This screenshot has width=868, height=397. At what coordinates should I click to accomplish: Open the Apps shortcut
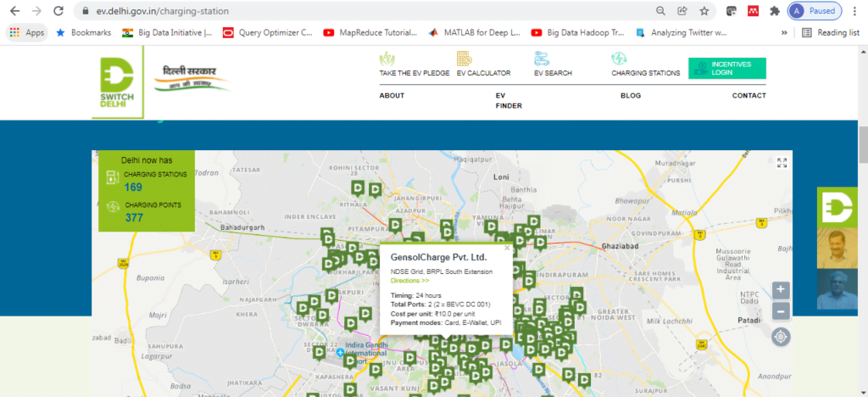(x=27, y=33)
